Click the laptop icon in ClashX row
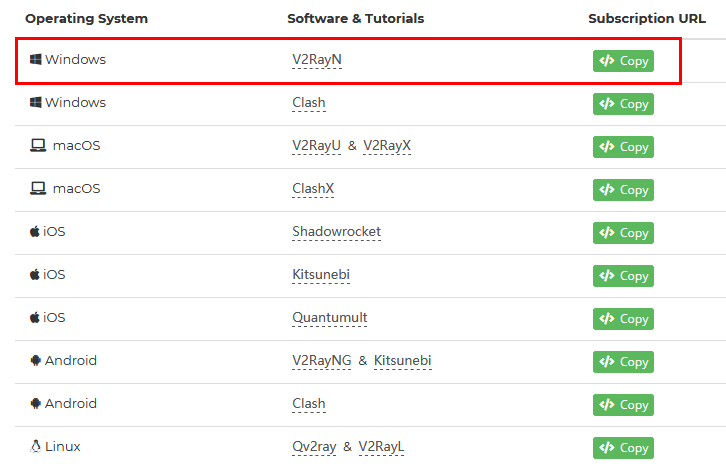Screen dimensions: 726x467 (x=38, y=189)
